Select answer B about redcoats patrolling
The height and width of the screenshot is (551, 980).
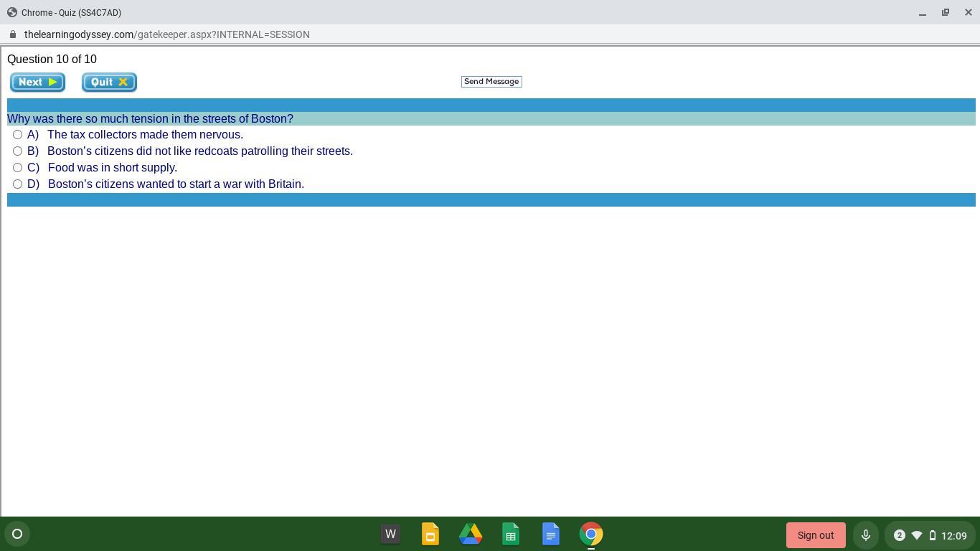(x=18, y=151)
